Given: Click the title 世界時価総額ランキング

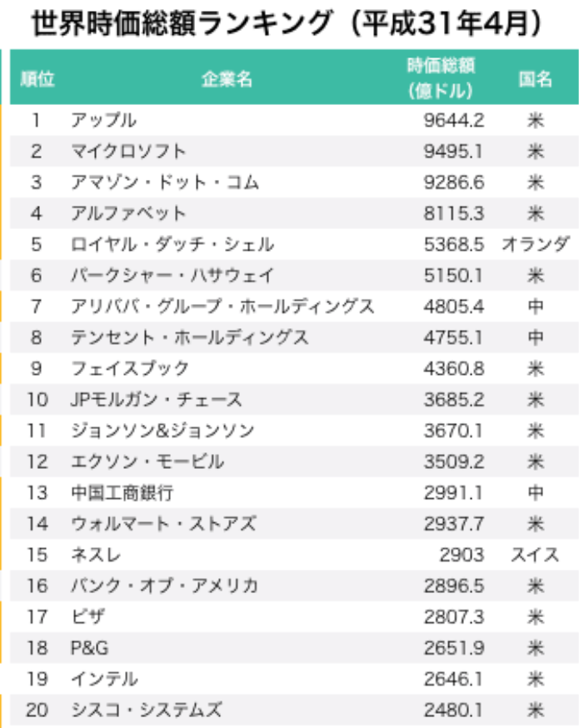Looking at the screenshot, I should (x=182, y=23).
